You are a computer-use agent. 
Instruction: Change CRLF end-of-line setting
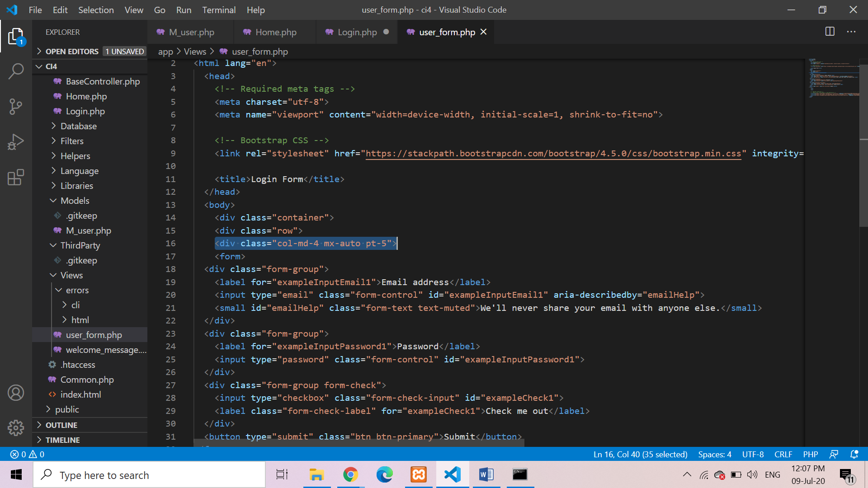783,454
